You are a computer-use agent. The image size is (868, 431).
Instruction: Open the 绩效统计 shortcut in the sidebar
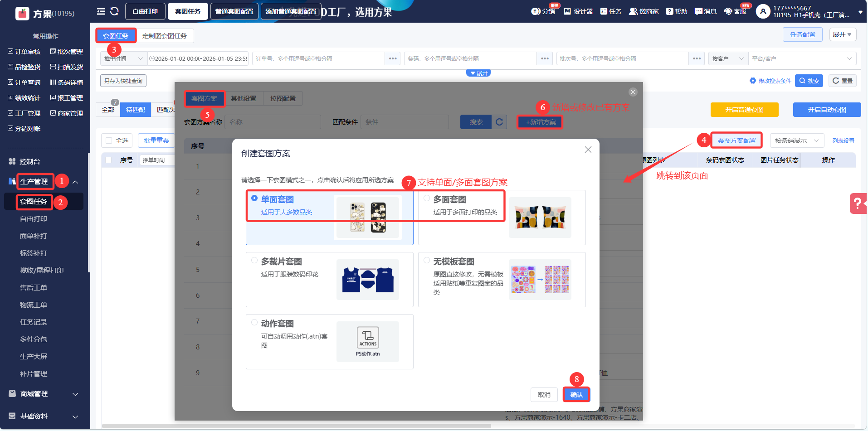(x=24, y=98)
